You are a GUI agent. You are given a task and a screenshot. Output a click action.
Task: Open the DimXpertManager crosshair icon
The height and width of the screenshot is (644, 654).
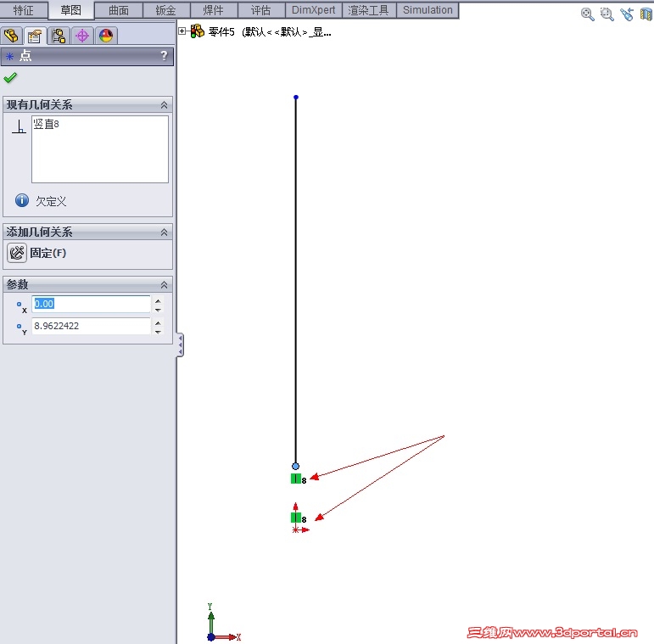[x=82, y=36]
